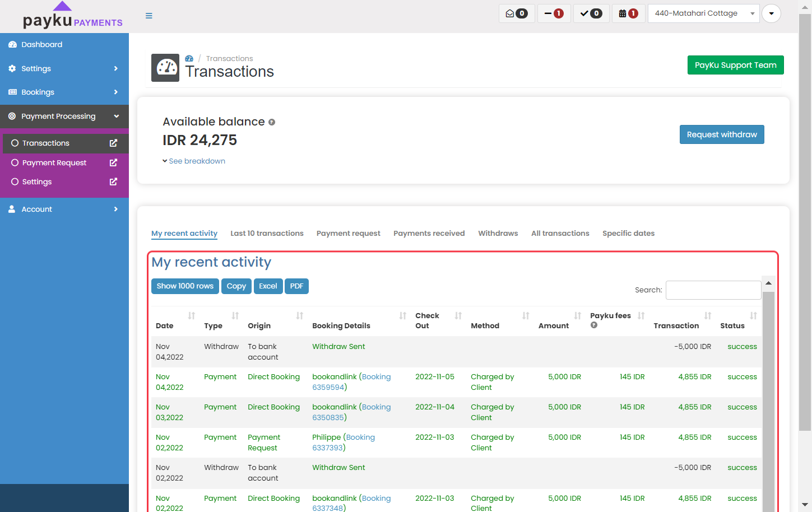The image size is (812, 512).
Task: Open Philippe Booking 6337393 link
Action: 344,443
